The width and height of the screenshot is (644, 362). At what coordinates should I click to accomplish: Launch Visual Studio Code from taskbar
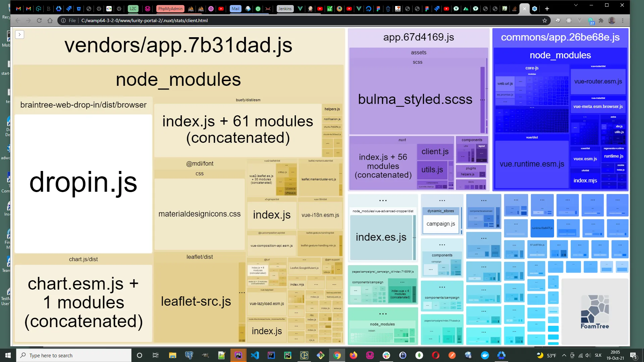[255, 355]
